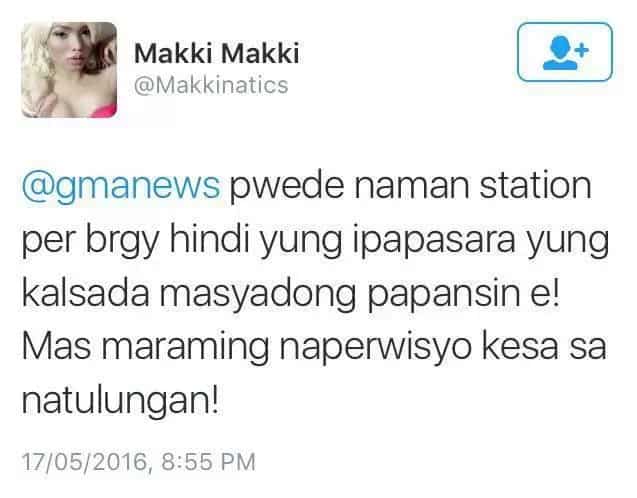
Task: Click the word 'pwede' after the mention
Action: pos(287,187)
